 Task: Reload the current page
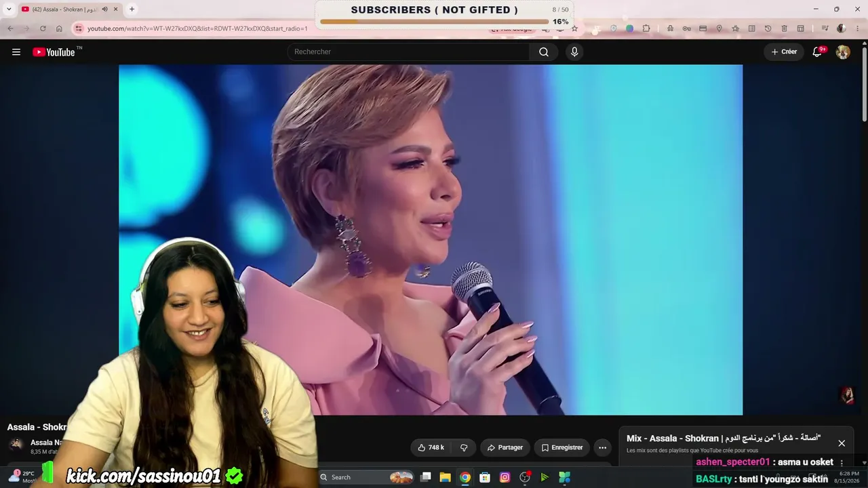coord(43,28)
